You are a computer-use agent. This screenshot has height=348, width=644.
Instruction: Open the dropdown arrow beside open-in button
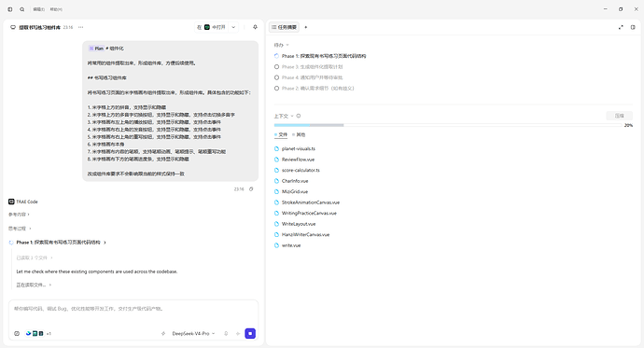tap(233, 27)
